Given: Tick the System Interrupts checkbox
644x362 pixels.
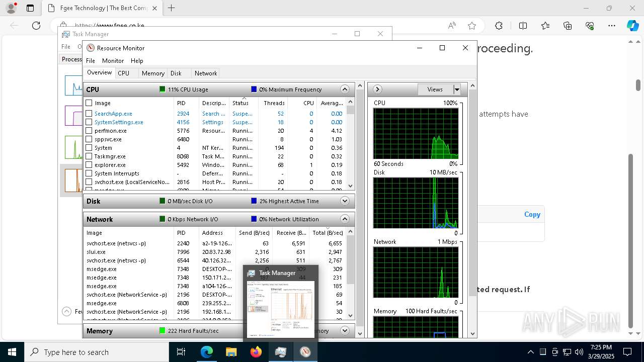Looking at the screenshot, I should tap(89, 173).
